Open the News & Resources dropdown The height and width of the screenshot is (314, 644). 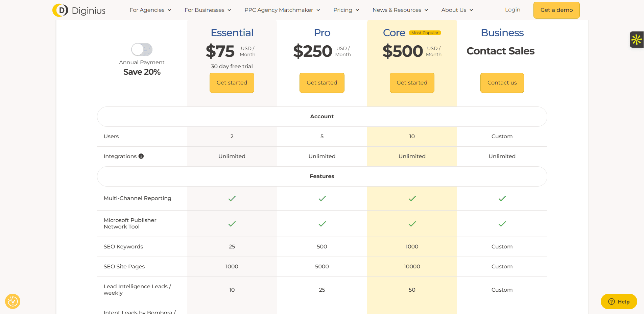pos(400,10)
